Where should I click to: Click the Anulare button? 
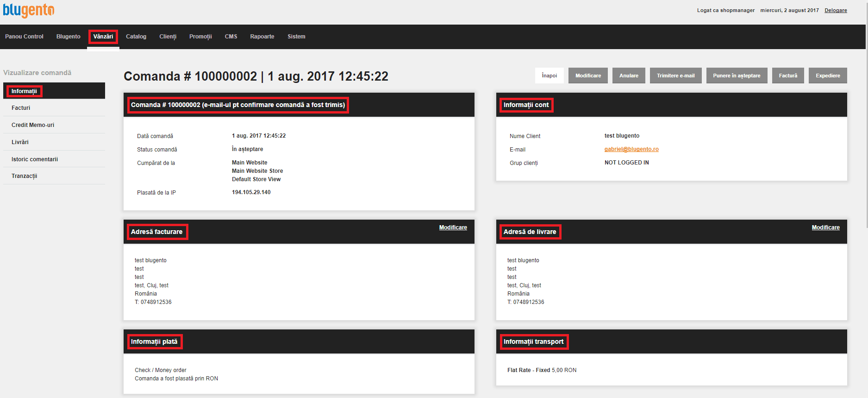coord(629,76)
